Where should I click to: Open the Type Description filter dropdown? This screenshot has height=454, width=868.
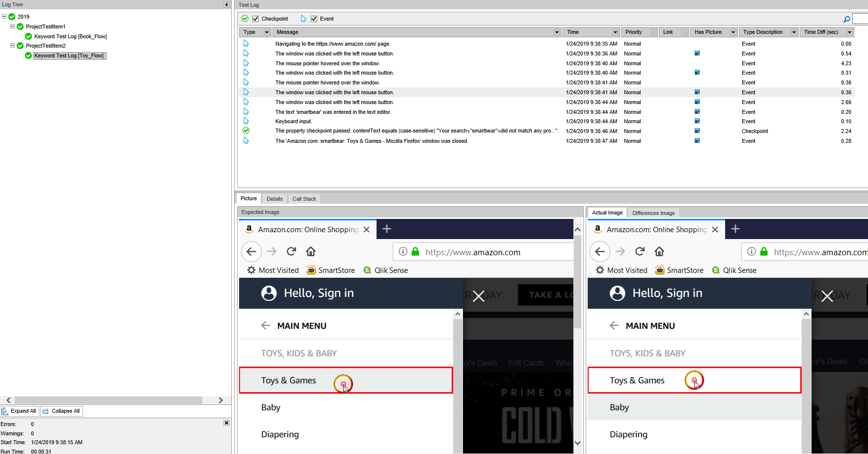tap(794, 32)
